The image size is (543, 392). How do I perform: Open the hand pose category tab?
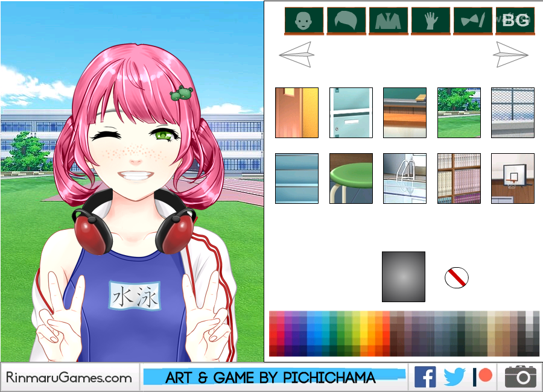pyautogui.click(x=431, y=21)
